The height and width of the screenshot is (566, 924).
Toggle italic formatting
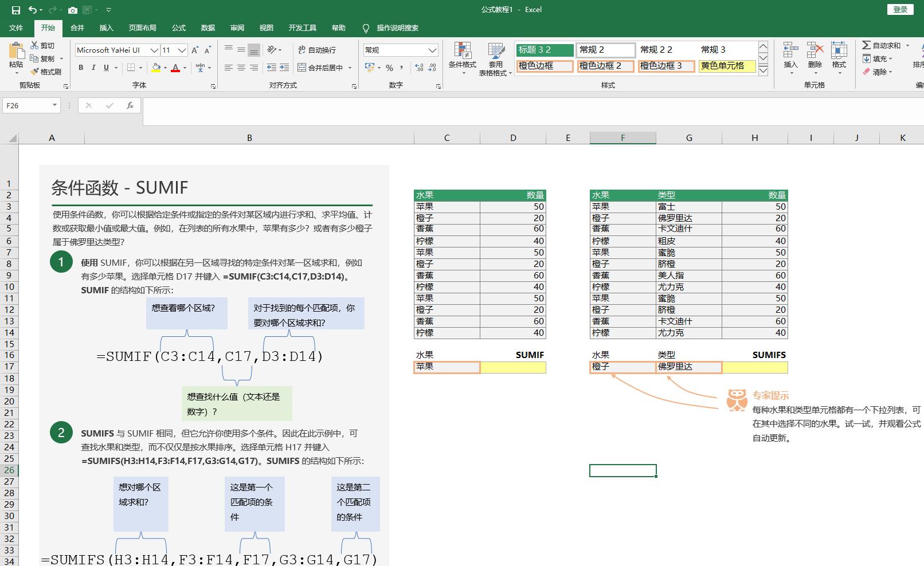93,68
